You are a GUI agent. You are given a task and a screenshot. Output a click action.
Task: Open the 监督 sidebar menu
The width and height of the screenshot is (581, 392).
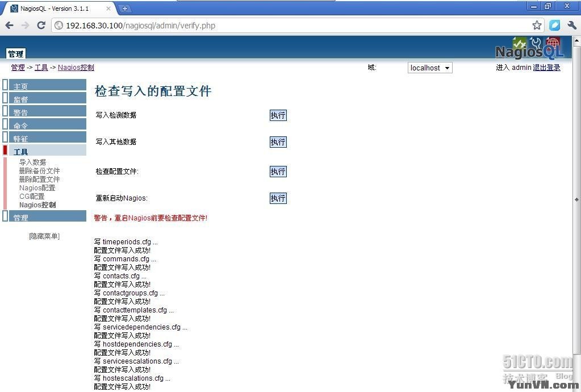pos(48,99)
